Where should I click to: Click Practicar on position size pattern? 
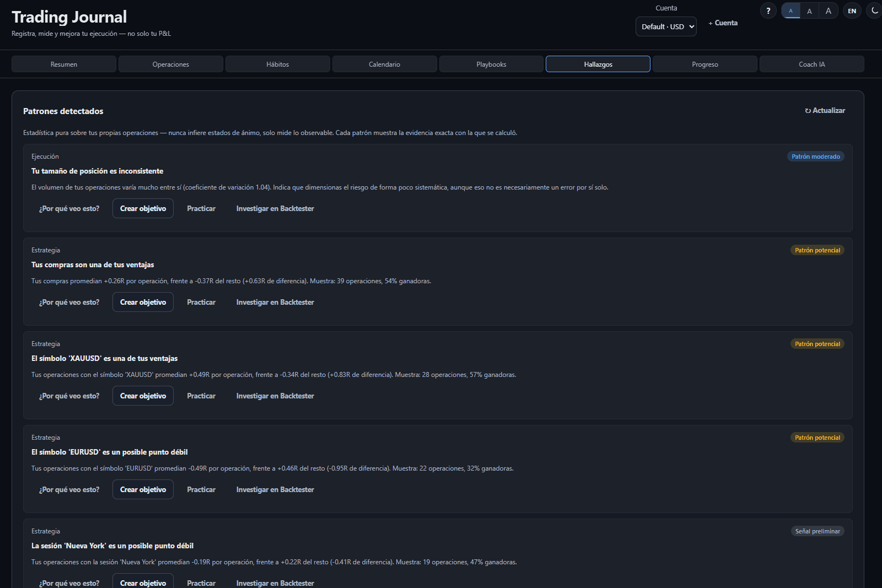pos(201,208)
